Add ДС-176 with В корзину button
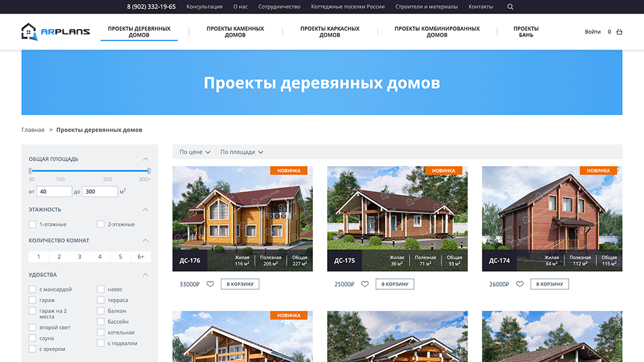 [240, 284]
